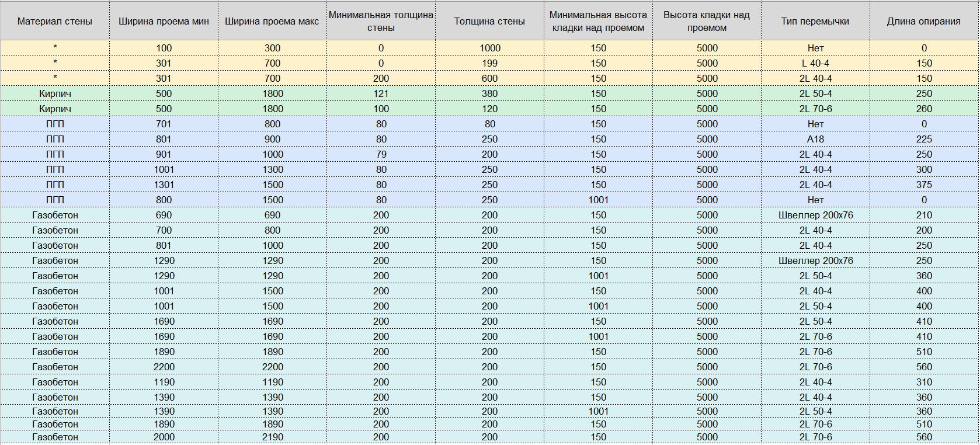Select the lintel type cell 'A18'

815,139
